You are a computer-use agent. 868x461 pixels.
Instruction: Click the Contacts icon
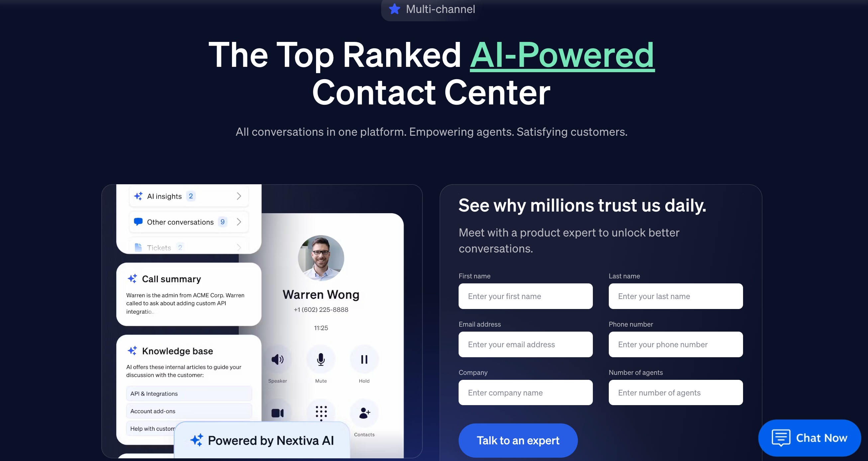pyautogui.click(x=364, y=412)
